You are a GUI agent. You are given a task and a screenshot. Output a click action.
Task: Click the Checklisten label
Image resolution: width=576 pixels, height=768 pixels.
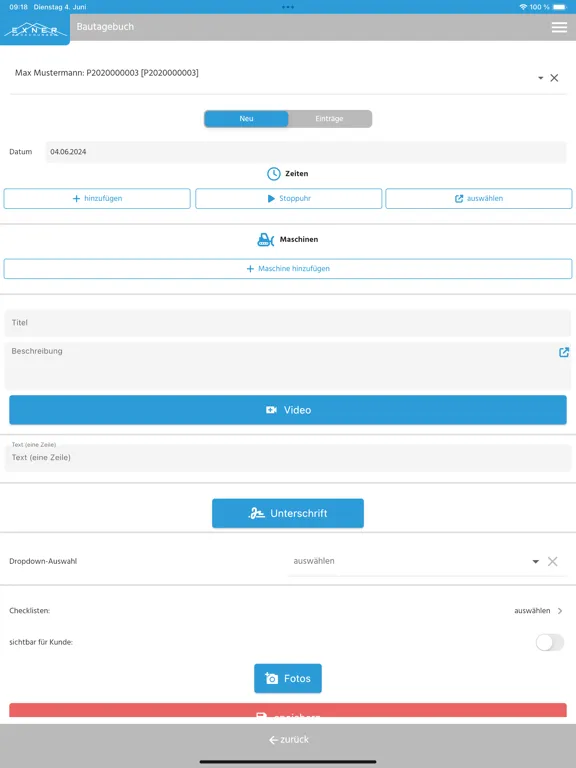[x=29, y=611]
